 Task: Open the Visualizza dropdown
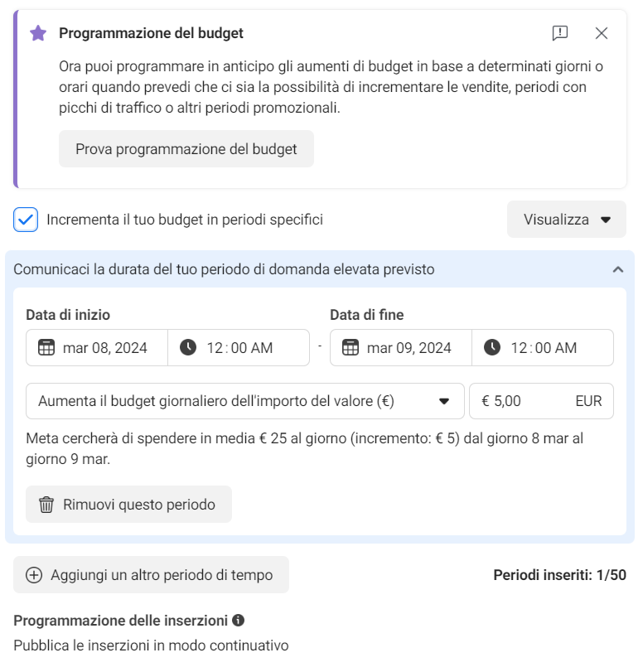tap(567, 220)
